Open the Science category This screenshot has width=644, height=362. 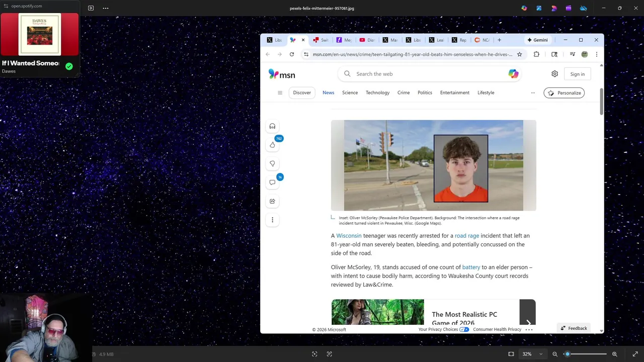point(350,93)
